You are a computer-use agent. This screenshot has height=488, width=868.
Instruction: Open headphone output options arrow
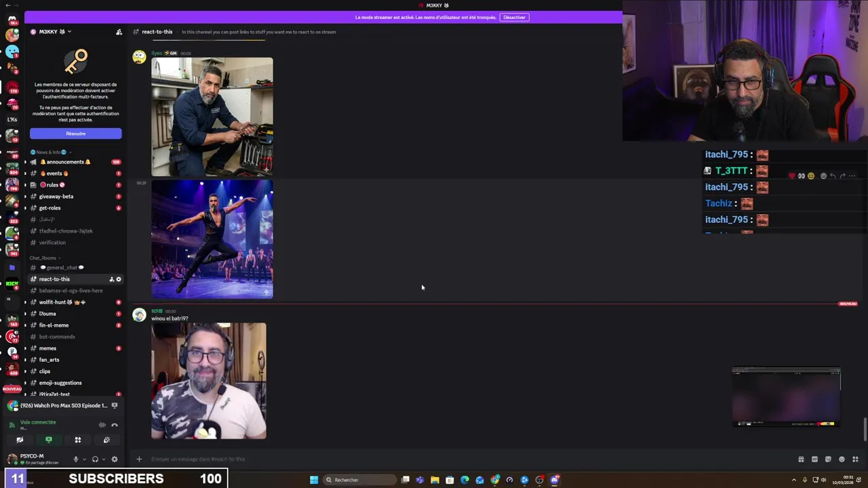(103, 460)
